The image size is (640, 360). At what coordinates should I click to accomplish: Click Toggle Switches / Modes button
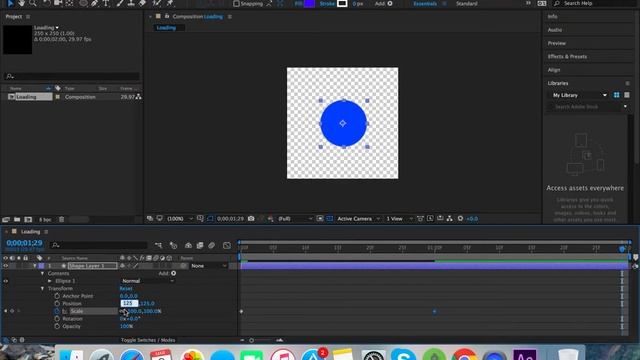148,340
